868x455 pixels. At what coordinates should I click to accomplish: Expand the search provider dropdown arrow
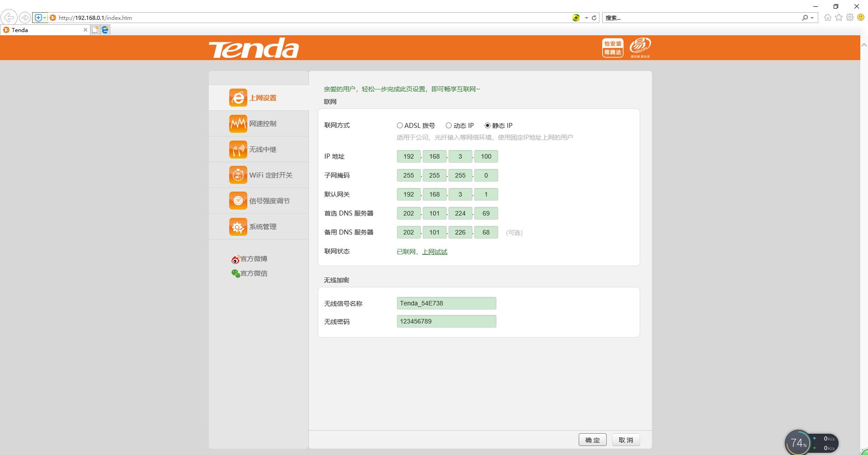click(812, 18)
